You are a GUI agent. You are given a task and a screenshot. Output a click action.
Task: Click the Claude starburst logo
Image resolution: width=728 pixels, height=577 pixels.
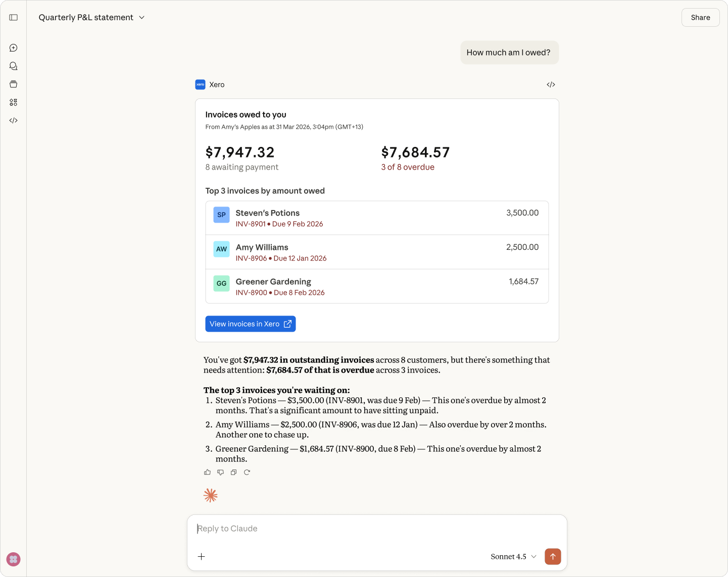tap(211, 496)
